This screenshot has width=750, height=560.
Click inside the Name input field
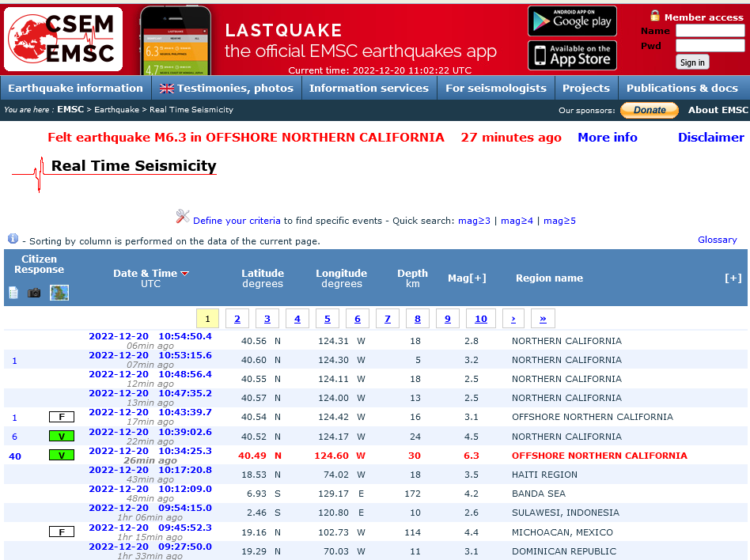pyautogui.click(x=710, y=31)
